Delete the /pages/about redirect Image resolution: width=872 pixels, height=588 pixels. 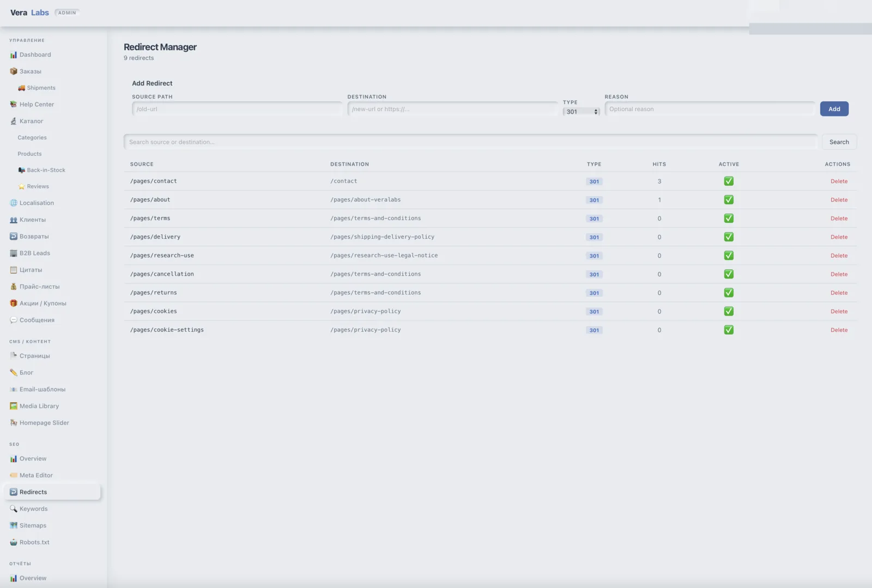point(839,200)
